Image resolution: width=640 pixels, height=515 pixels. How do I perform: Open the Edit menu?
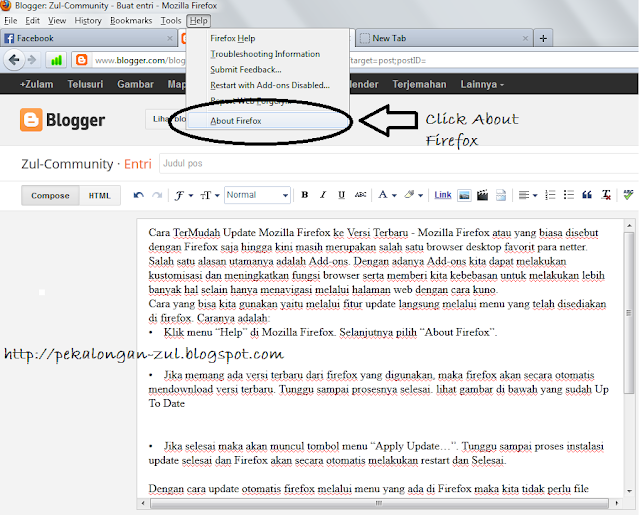coord(33,20)
